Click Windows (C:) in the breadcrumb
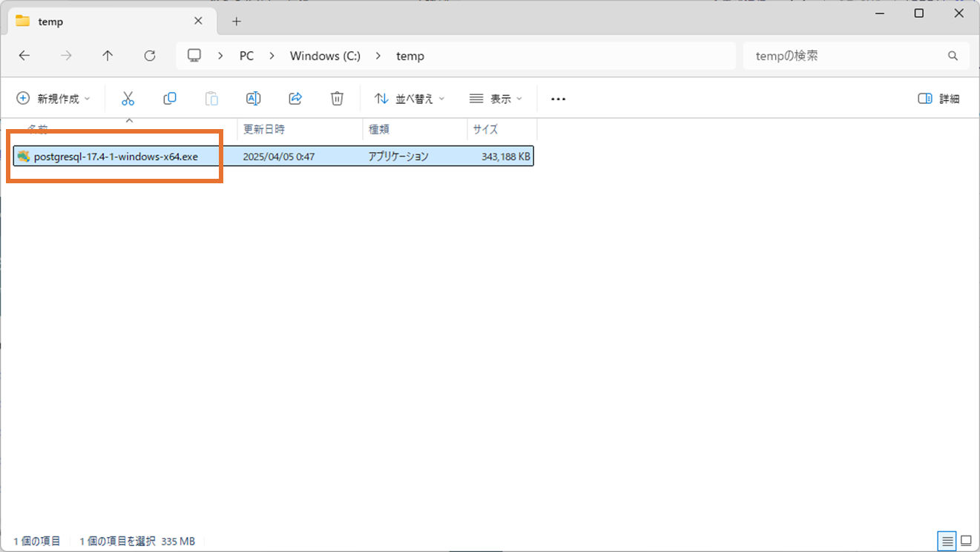Screen dimensions: 980x552 [325, 56]
